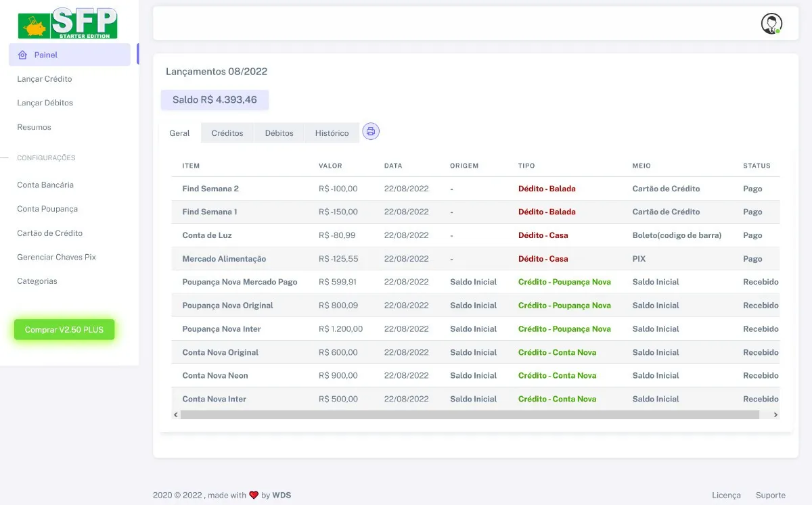The width and height of the screenshot is (812, 505).
Task: Click the SFP Starter Edition logo
Action: (x=68, y=23)
